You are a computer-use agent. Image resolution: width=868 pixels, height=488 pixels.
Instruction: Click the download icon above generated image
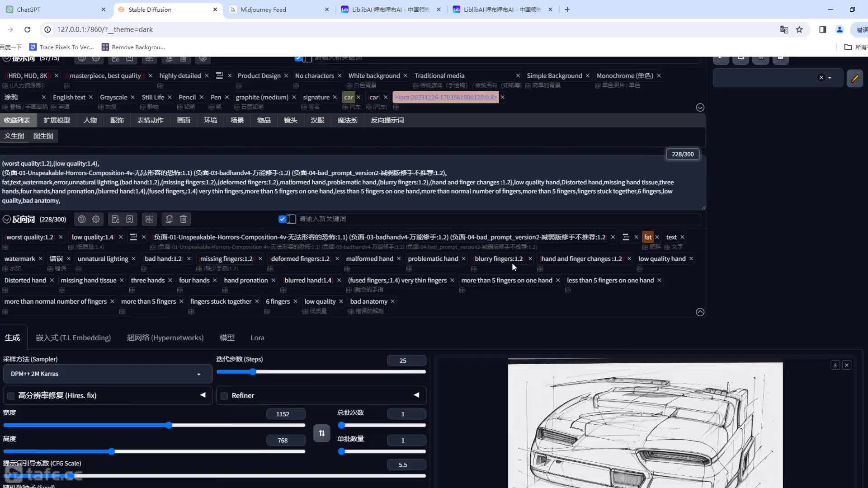pyautogui.click(x=835, y=365)
